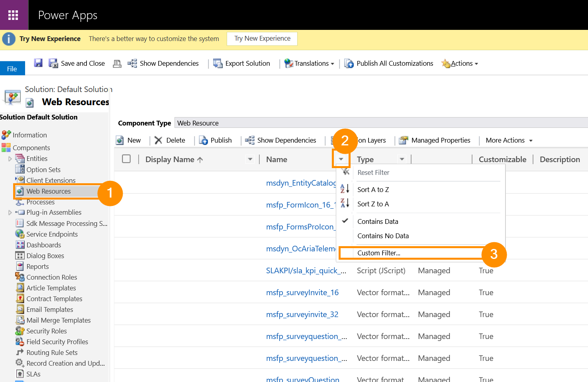This screenshot has height=382, width=588.
Task: Click the Components node in tree
Action: (x=31, y=148)
